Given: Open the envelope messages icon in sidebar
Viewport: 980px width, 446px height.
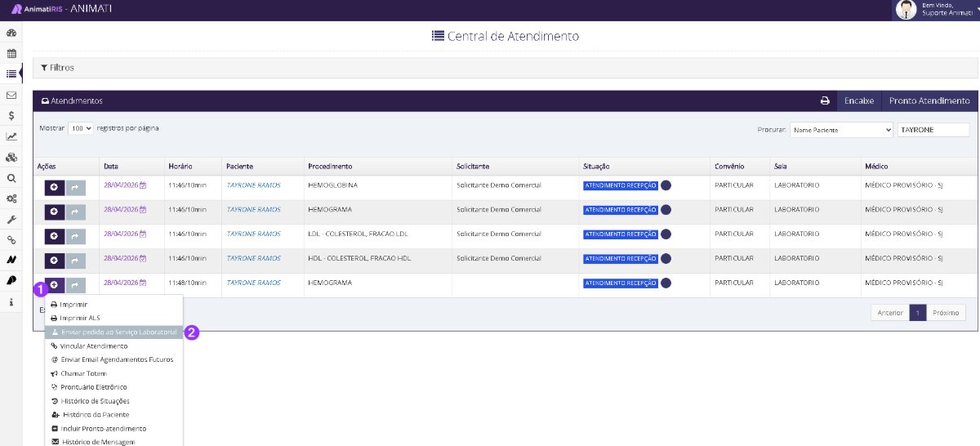Looking at the screenshot, I should tap(11, 95).
